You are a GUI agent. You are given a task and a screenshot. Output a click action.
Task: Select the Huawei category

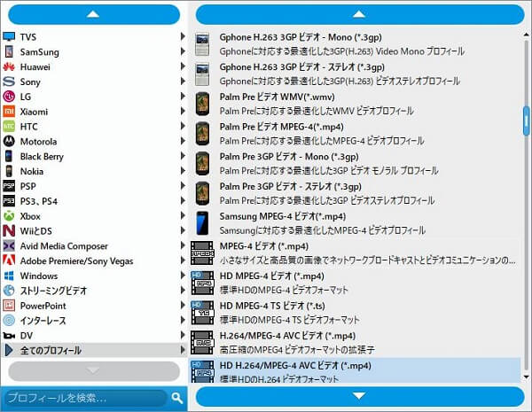[x=94, y=66]
